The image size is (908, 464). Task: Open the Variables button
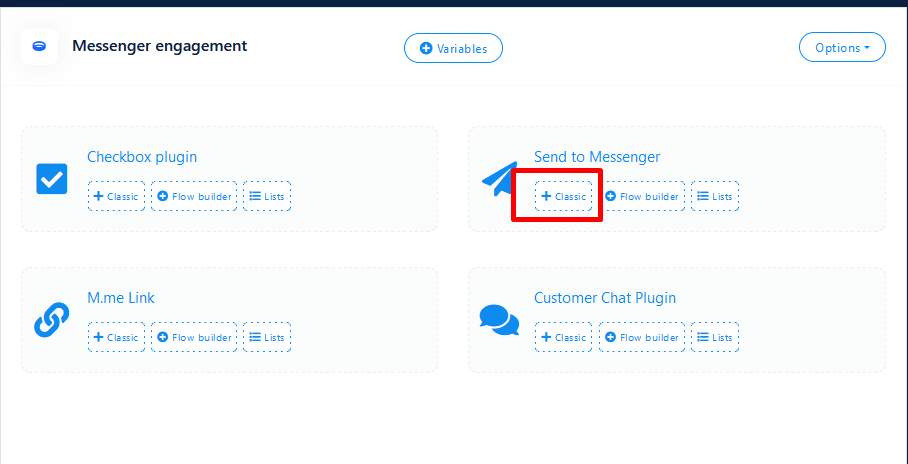tap(453, 48)
